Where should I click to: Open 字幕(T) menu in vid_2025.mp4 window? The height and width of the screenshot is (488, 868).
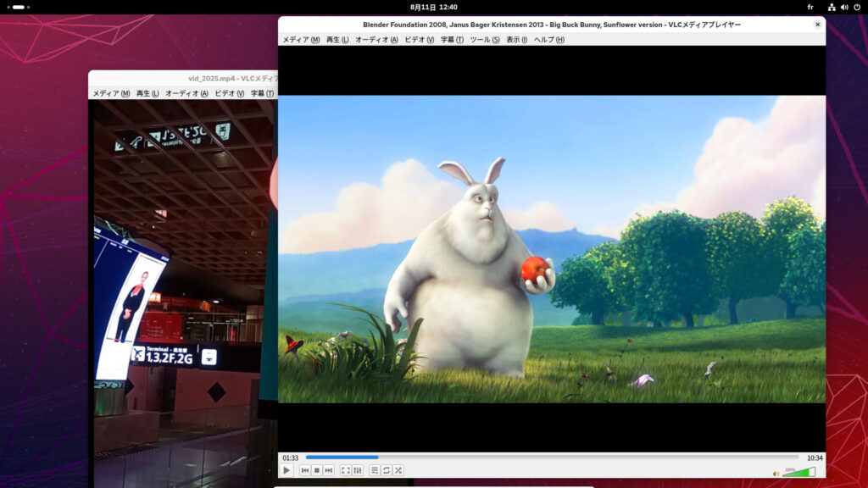[263, 93]
